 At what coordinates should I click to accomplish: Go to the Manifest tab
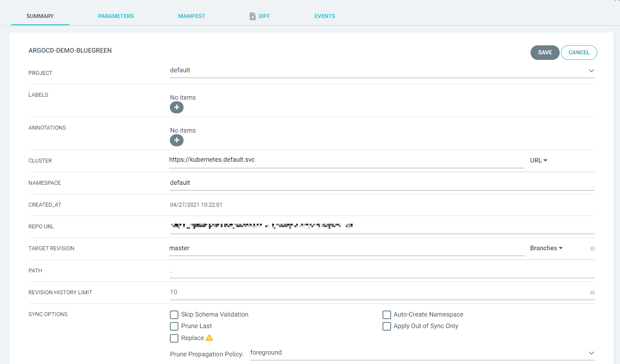pyautogui.click(x=192, y=16)
